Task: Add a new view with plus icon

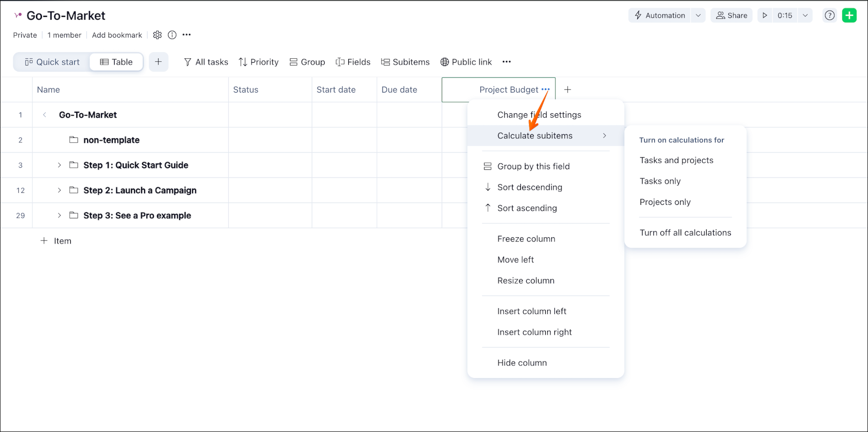Action: tap(158, 62)
